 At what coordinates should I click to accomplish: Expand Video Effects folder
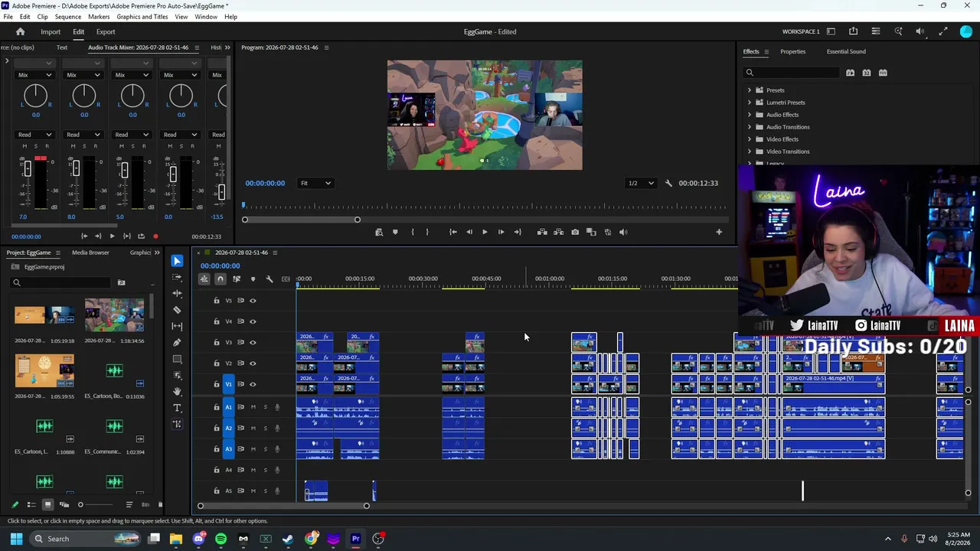coord(750,139)
